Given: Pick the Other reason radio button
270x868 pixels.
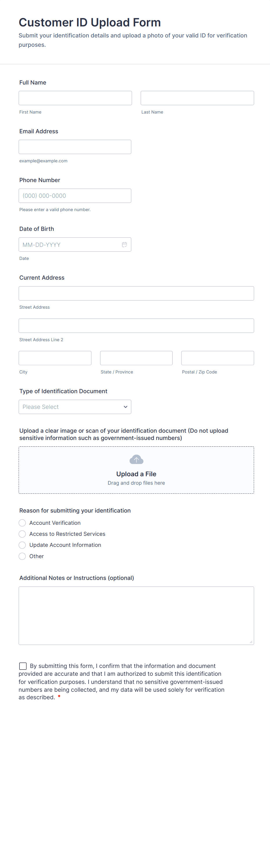Looking at the screenshot, I should pyautogui.click(x=22, y=556).
